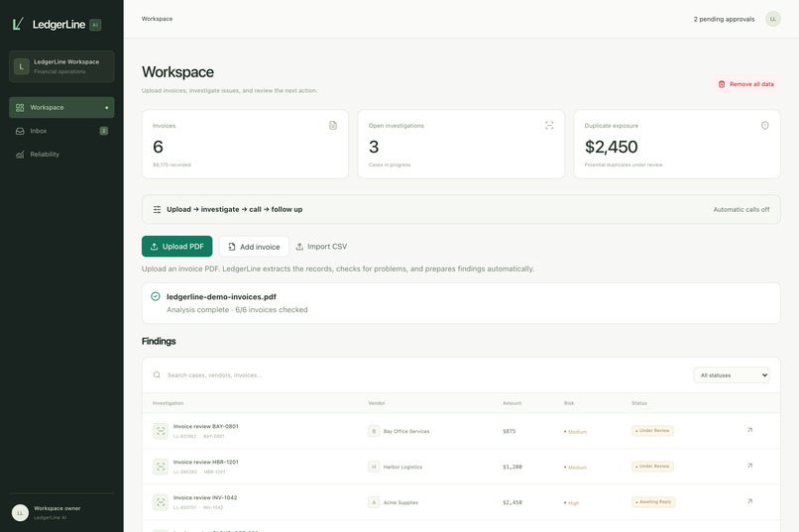Click the Risk column header
This screenshot has width=799, height=532.
click(569, 403)
